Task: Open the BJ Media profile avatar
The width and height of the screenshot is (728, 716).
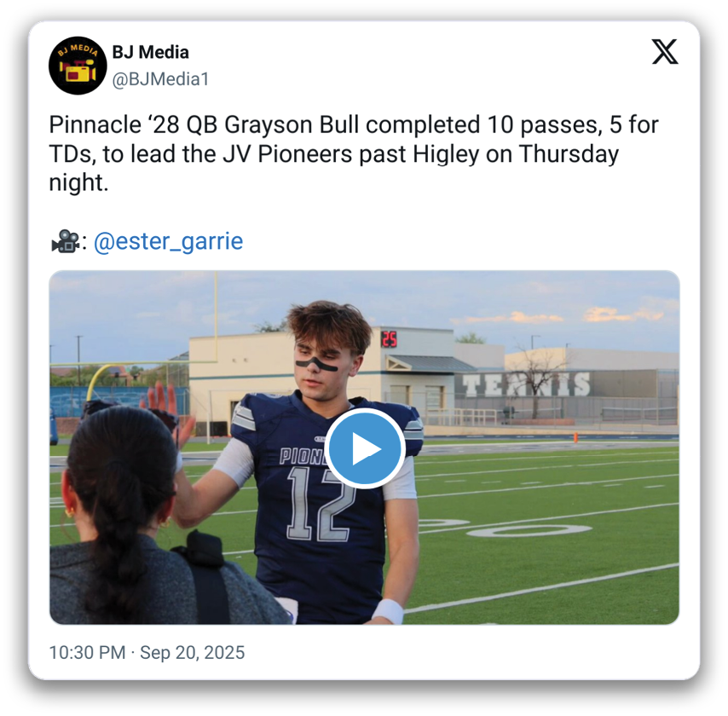Action: click(x=78, y=66)
